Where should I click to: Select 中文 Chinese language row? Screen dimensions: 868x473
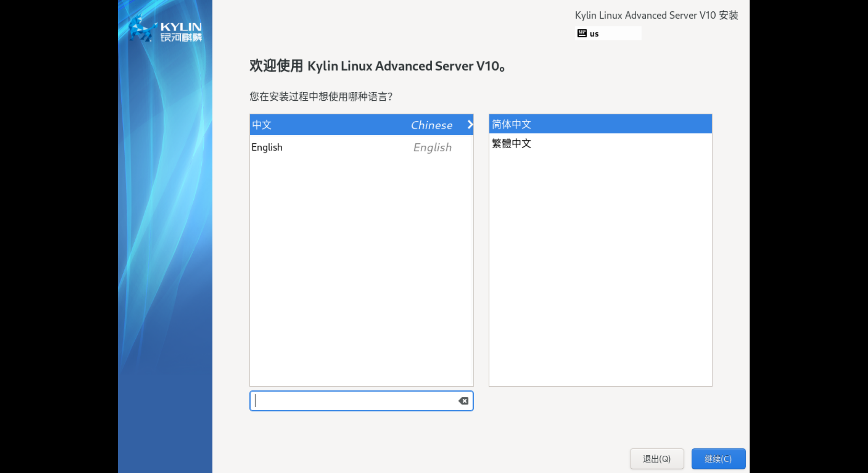tap(362, 125)
